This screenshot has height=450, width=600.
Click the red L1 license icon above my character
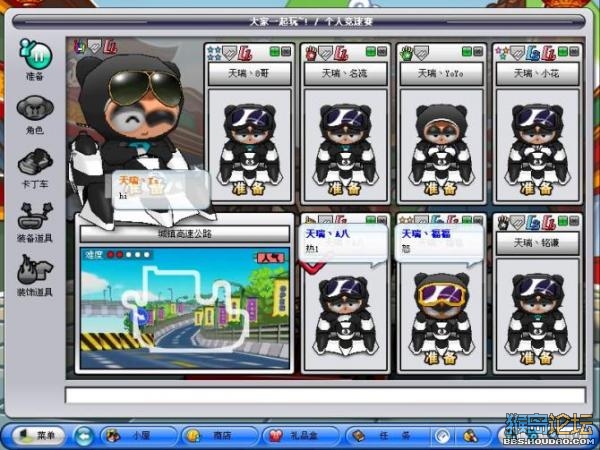point(111,47)
